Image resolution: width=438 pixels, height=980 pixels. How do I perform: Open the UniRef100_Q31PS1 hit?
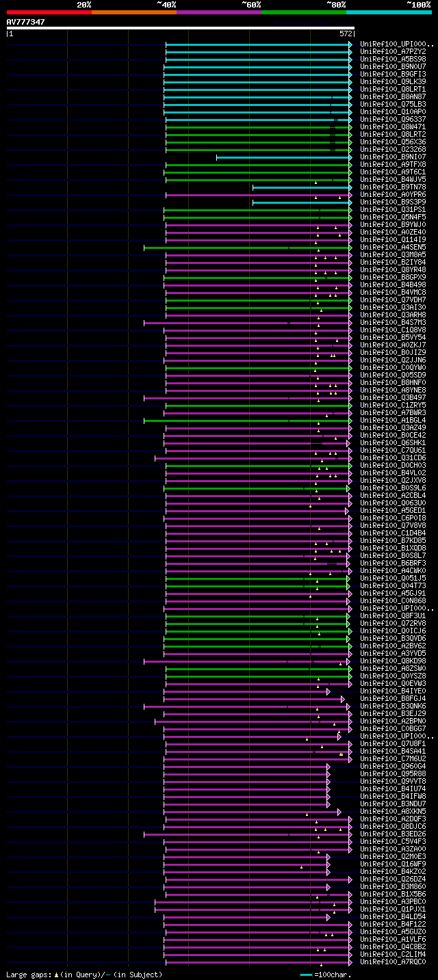[393, 210]
